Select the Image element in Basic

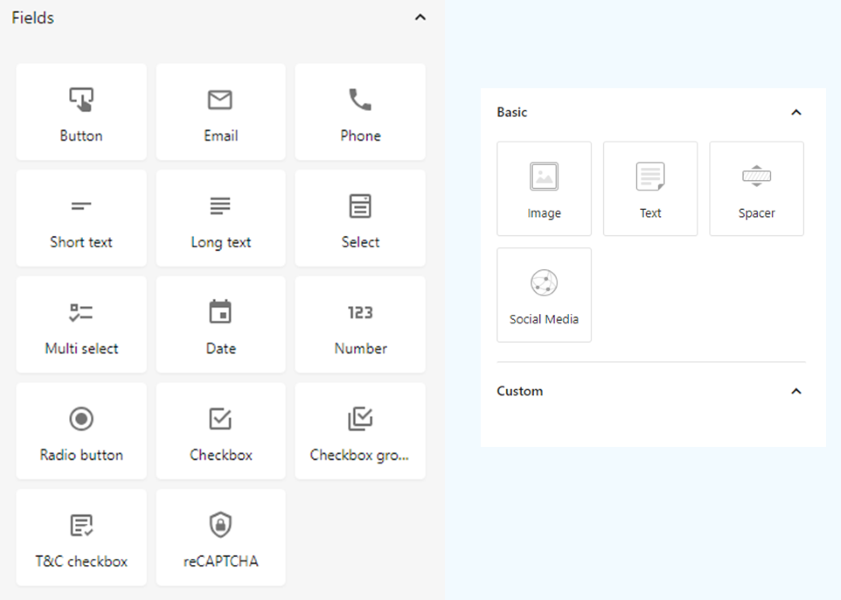coord(544,189)
